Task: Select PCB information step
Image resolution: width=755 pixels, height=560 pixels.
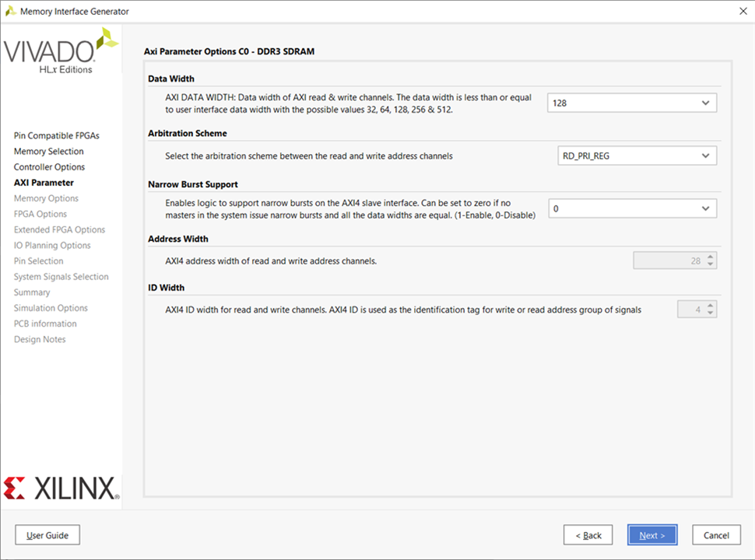Action: tap(45, 324)
